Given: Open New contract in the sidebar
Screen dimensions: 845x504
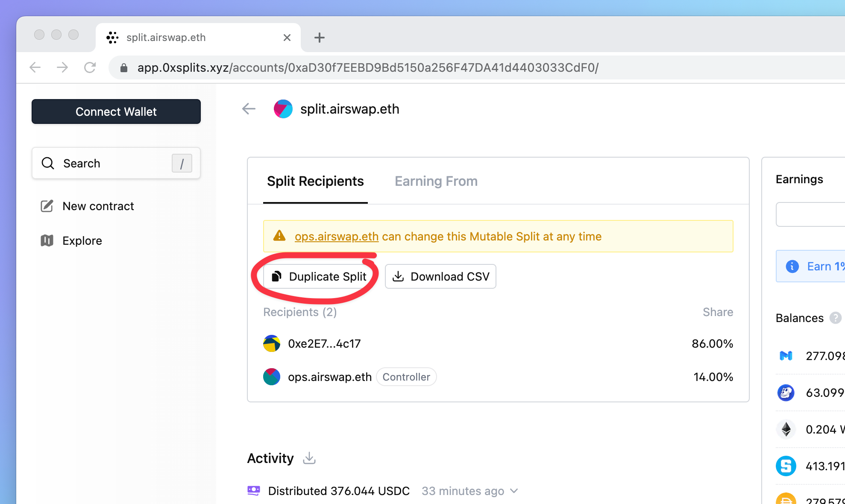Looking at the screenshot, I should coord(98,206).
